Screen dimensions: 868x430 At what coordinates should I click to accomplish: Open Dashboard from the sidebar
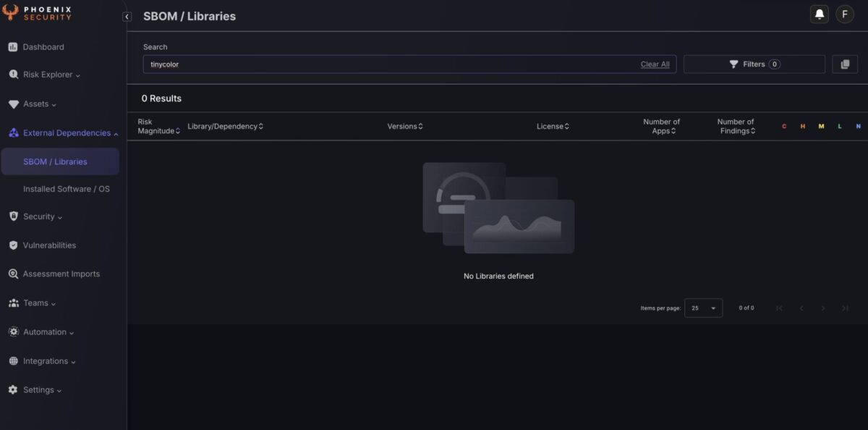tap(43, 47)
